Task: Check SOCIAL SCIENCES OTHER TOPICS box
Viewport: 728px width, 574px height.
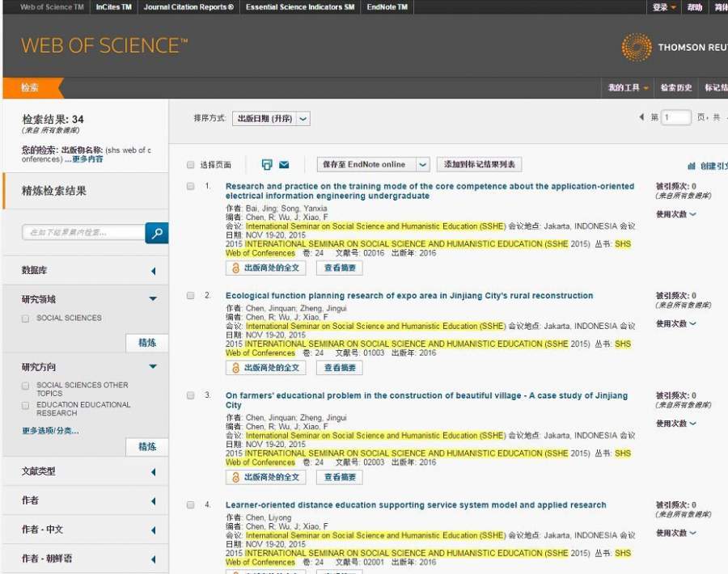Action: click(26, 386)
